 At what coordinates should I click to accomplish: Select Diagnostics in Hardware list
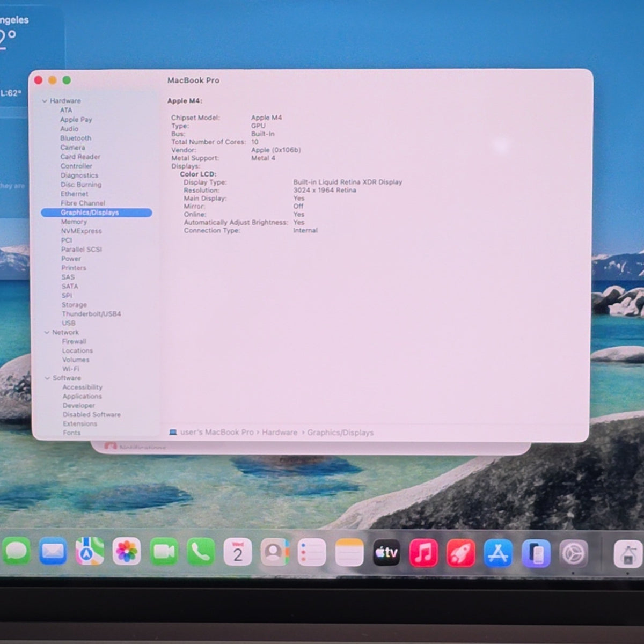coord(79,175)
